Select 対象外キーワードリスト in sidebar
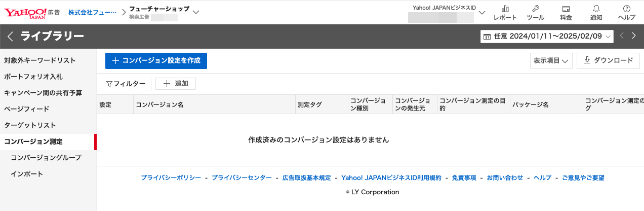The width and height of the screenshot is (644, 211). [40, 60]
